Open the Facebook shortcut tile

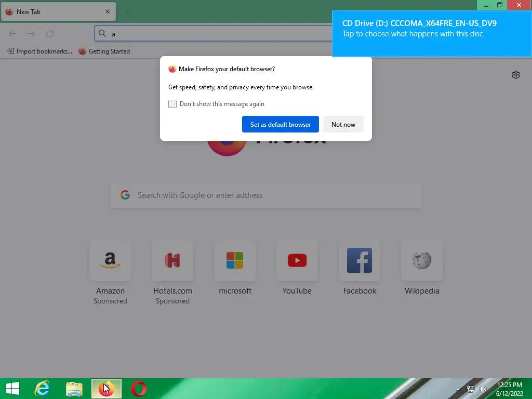click(x=360, y=261)
